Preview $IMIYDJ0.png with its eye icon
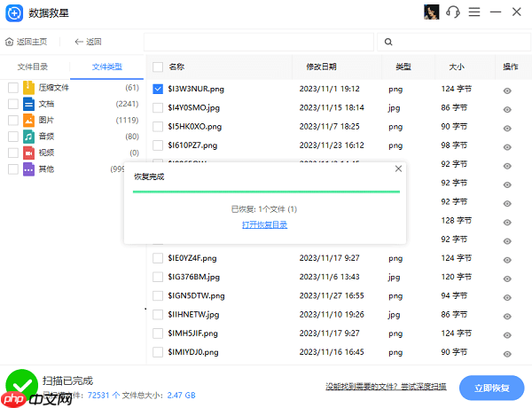Viewport: 532px width, 408px height. 507,354
